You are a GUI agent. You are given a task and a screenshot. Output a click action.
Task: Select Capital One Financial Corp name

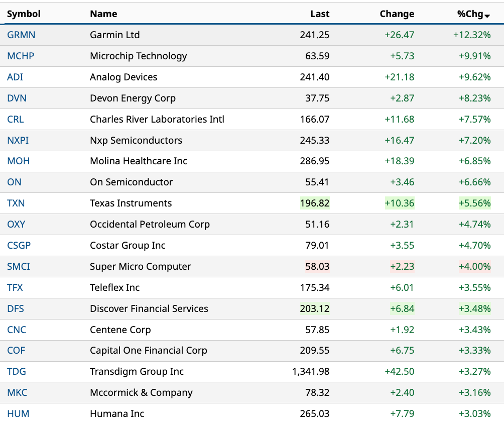coord(149,350)
